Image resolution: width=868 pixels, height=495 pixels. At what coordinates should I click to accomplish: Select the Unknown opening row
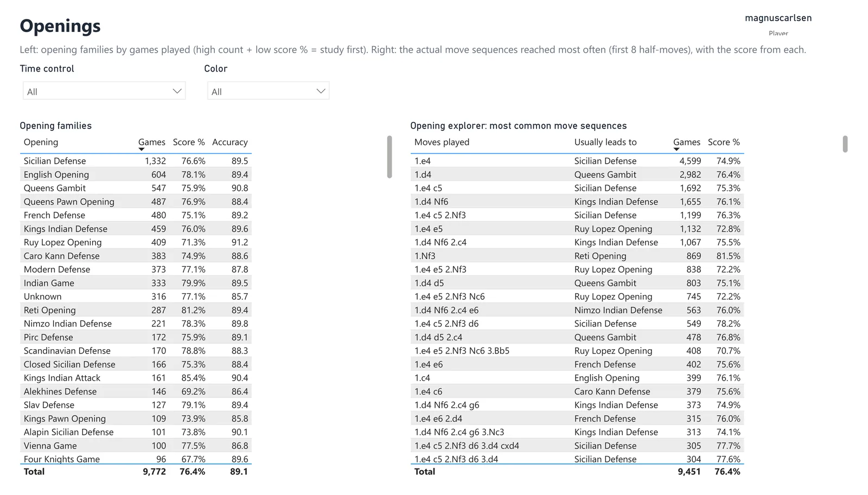point(136,297)
